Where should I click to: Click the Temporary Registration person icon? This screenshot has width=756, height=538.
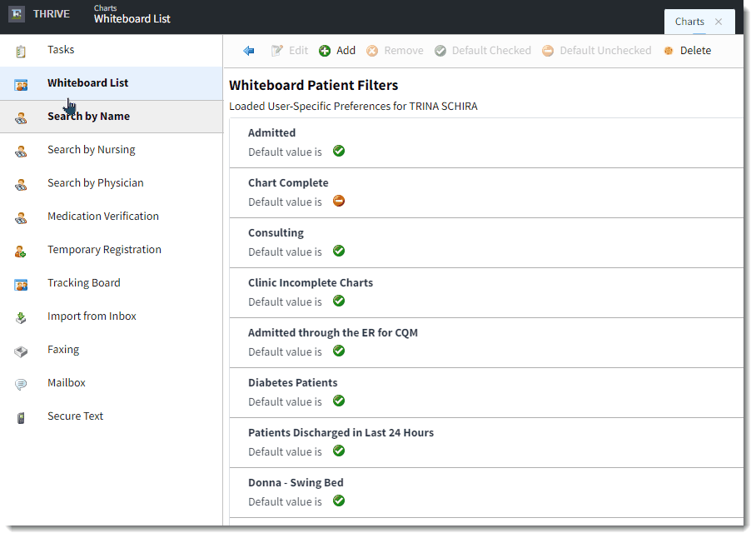coord(20,252)
